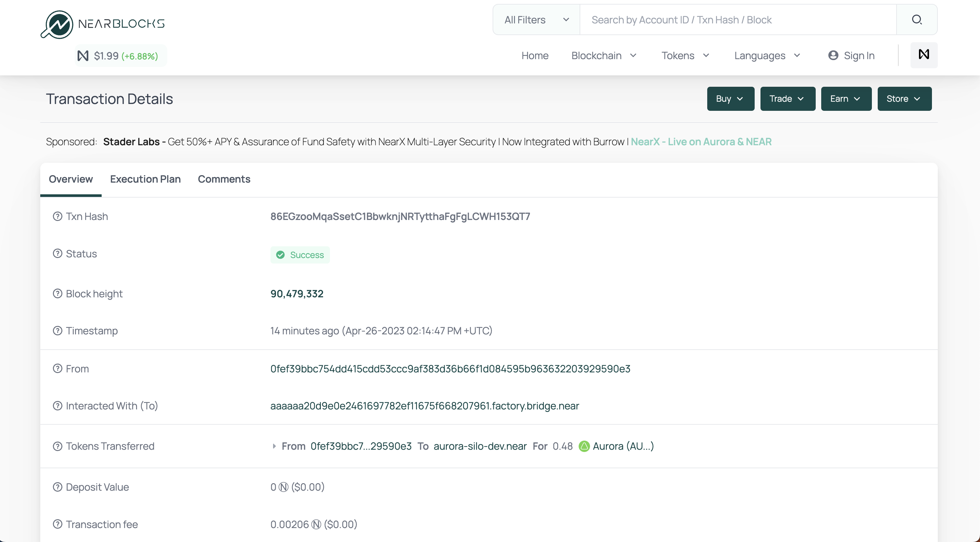Open aurora-silo-dev.near account link
The height and width of the screenshot is (542, 980).
(x=480, y=446)
